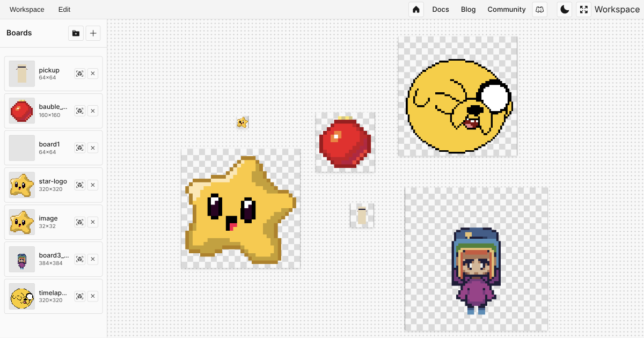This screenshot has width=644, height=338.
Task: Click the large star artwork on canvas
Action: pyautogui.click(x=240, y=209)
